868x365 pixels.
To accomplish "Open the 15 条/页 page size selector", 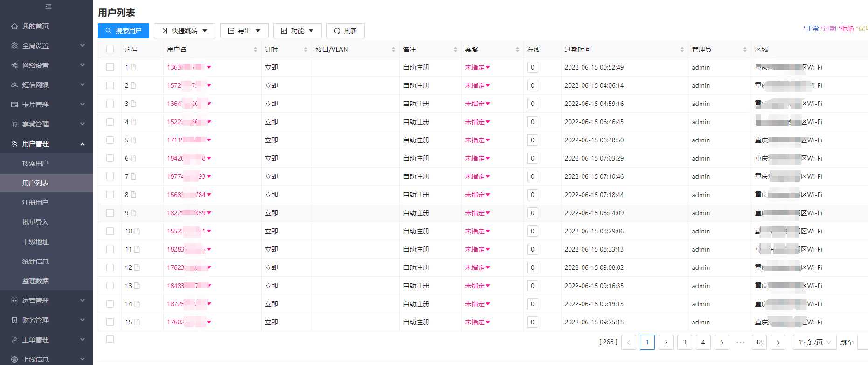I will point(814,342).
